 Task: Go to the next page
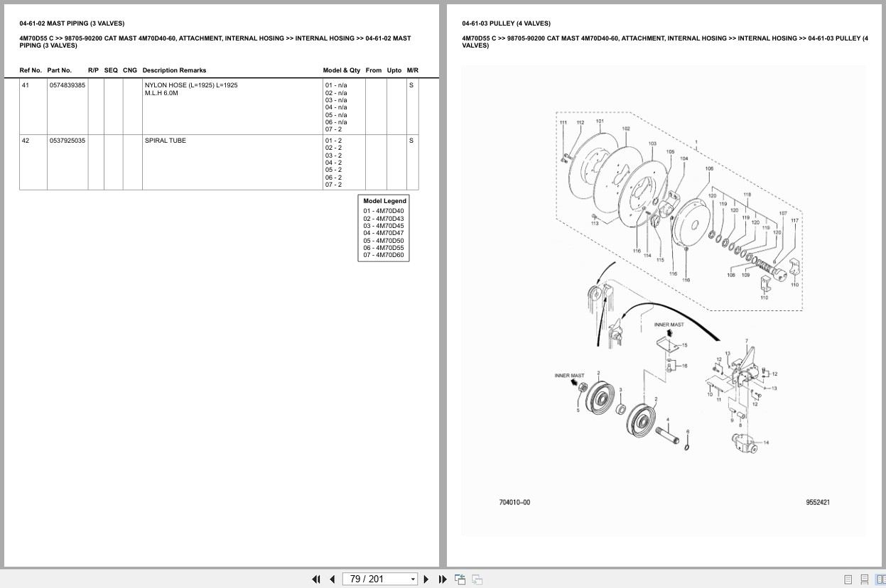[426, 579]
